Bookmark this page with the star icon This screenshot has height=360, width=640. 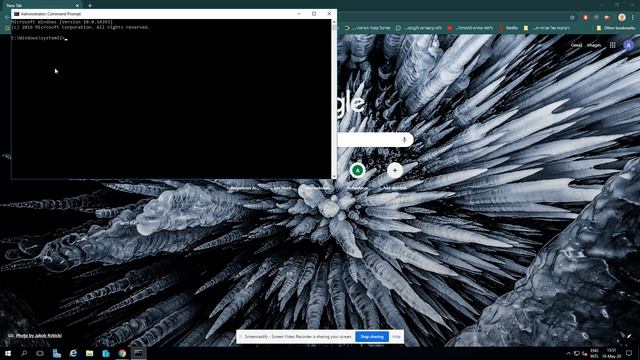pyautogui.click(x=572, y=18)
